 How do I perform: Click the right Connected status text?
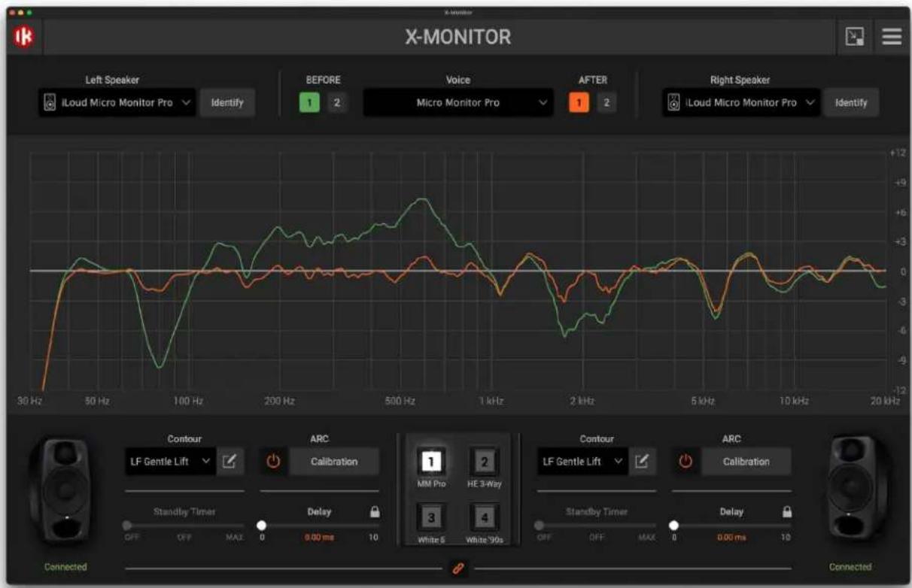850,567
